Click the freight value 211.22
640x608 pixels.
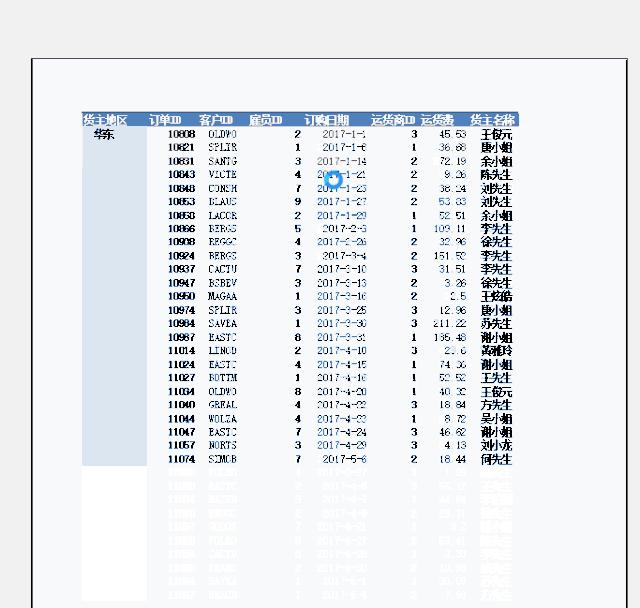[450, 324]
